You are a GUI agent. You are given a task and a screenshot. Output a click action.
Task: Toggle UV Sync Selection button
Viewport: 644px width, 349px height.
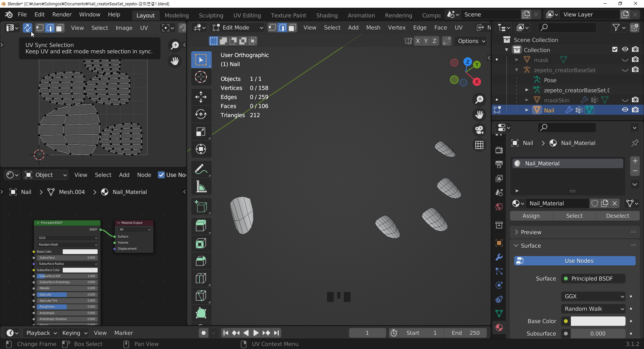27,28
